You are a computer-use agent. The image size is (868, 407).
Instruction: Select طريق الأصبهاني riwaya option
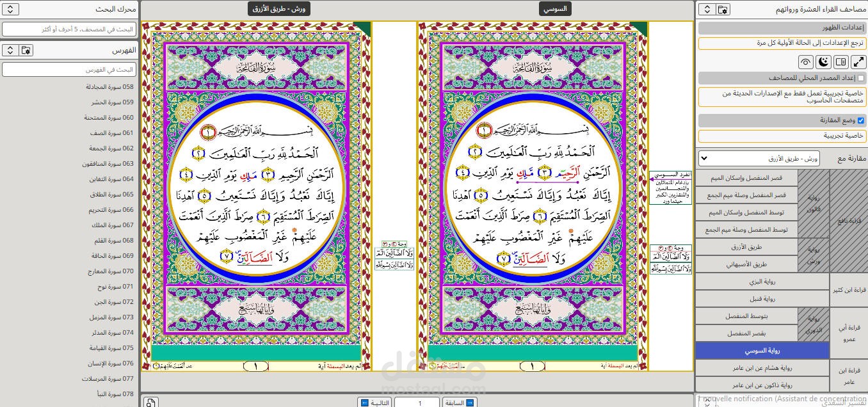tap(747, 264)
